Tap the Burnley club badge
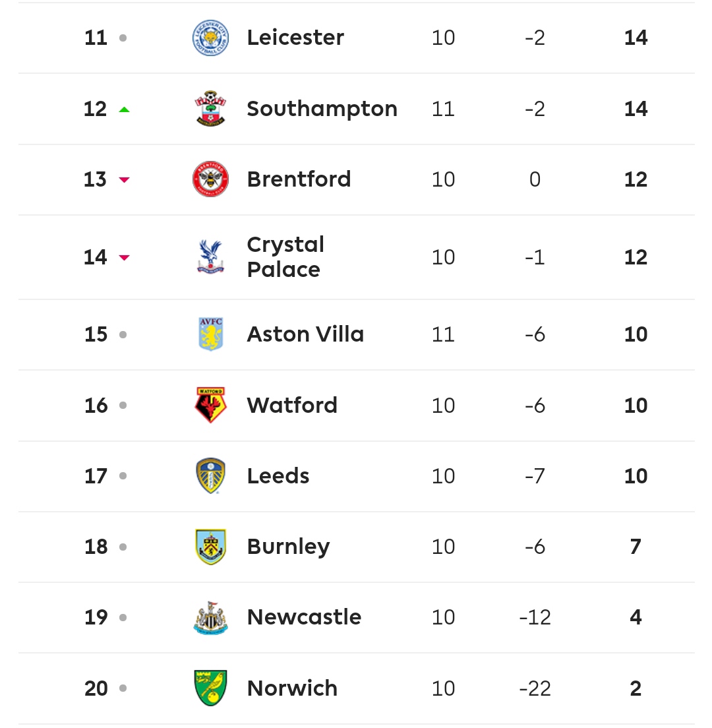 (x=210, y=547)
